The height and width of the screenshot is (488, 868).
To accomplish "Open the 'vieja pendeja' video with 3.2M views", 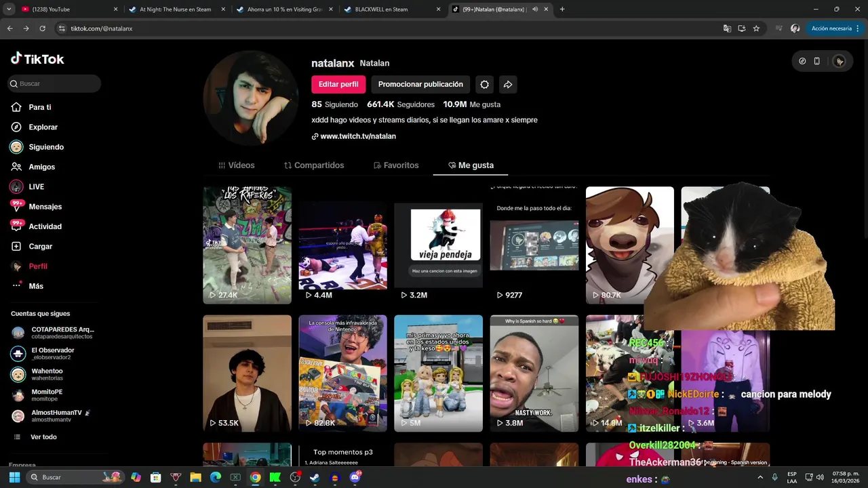I will point(438,245).
